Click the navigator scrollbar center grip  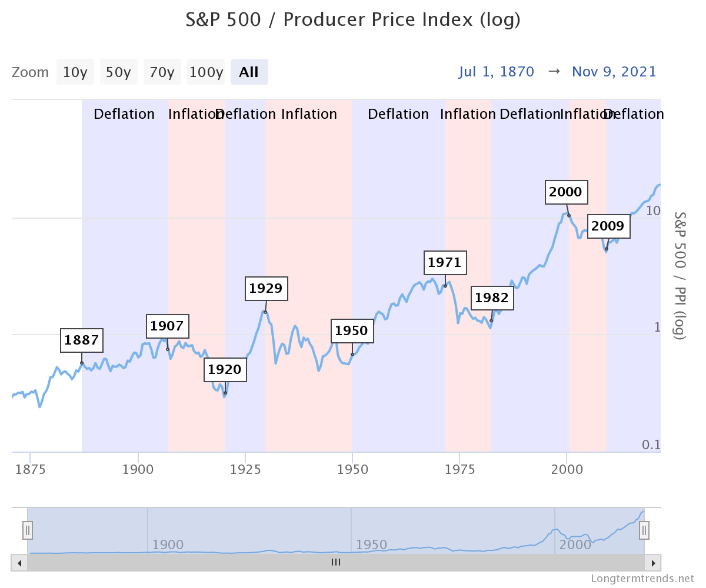tap(336, 563)
